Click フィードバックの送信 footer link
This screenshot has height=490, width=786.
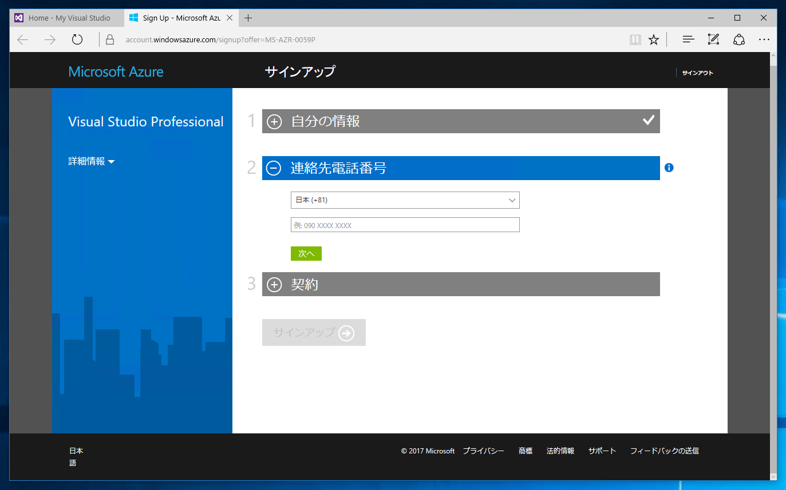click(x=664, y=451)
